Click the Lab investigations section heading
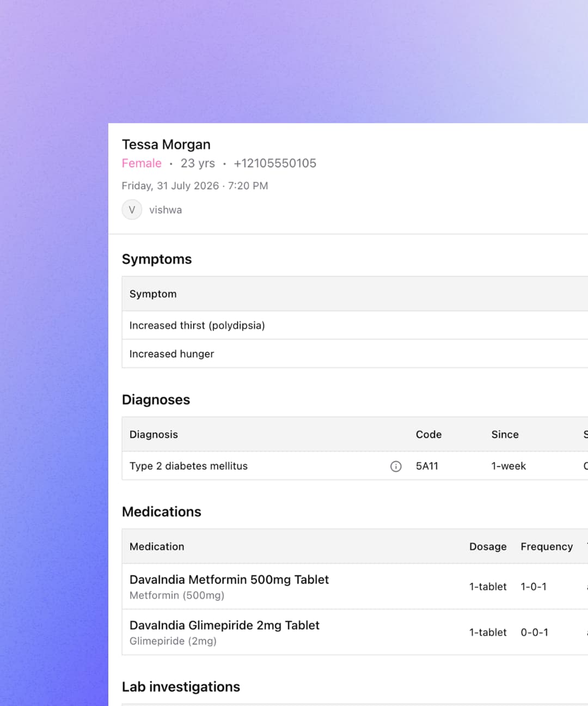Screen dimensions: 588x706 pos(181,687)
